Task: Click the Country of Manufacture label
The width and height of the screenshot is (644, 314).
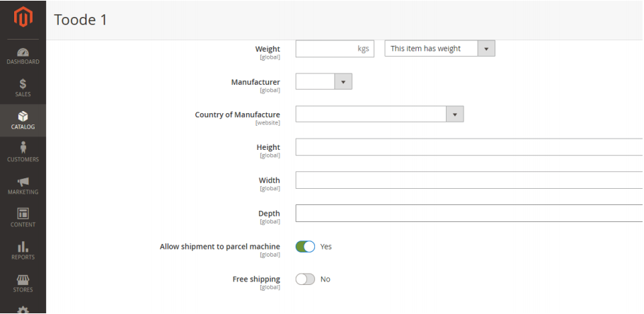Action: [237, 115]
